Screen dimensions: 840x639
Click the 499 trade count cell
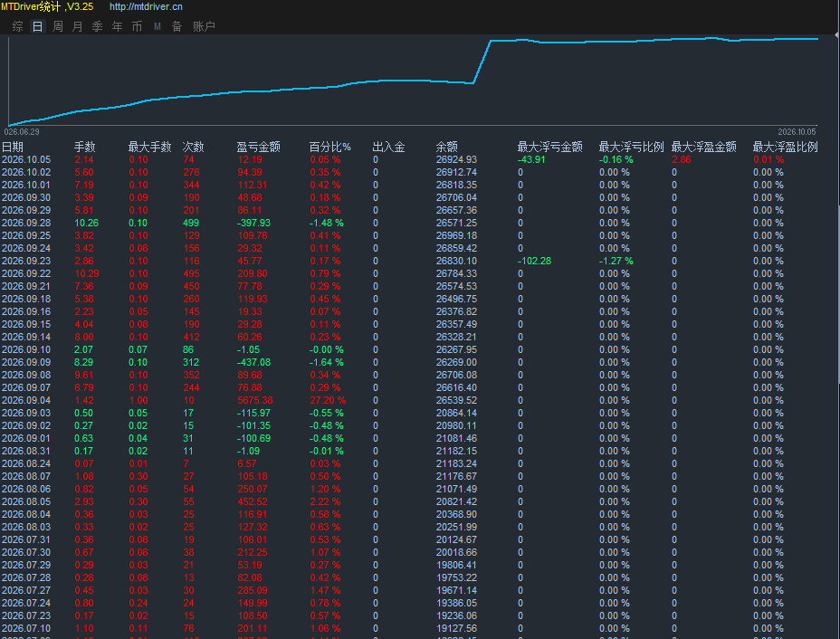(191, 223)
